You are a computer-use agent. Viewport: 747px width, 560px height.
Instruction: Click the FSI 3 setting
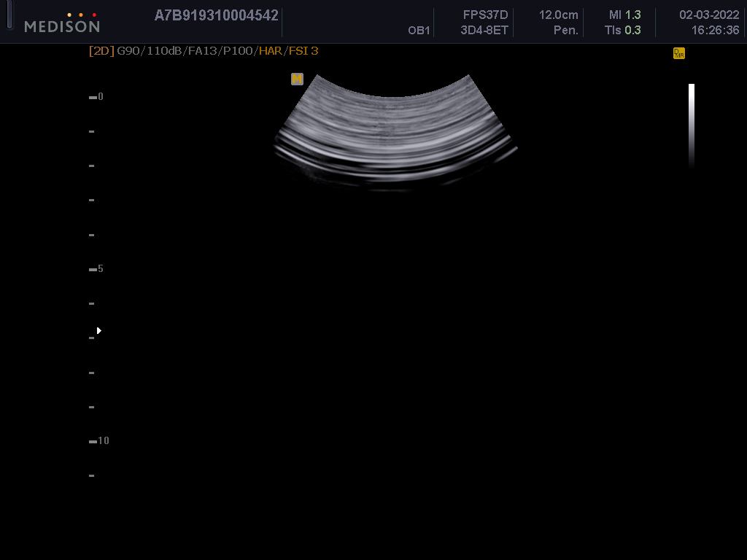303,51
